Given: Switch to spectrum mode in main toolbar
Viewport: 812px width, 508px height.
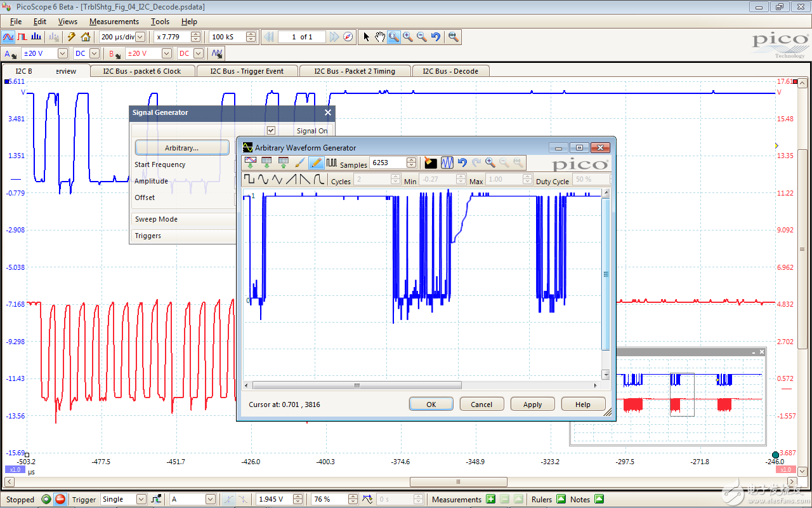Looking at the screenshot, I should pos(37,37).
